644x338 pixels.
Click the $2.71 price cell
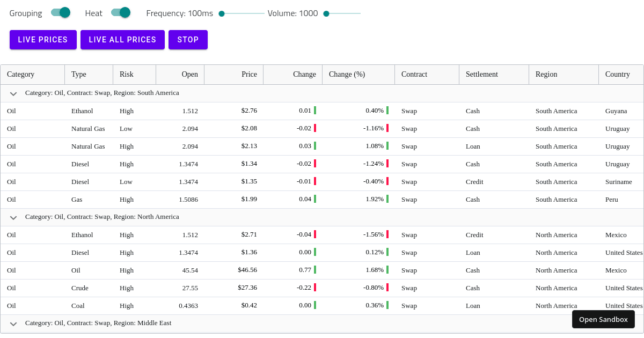click(x=234, y=235)
